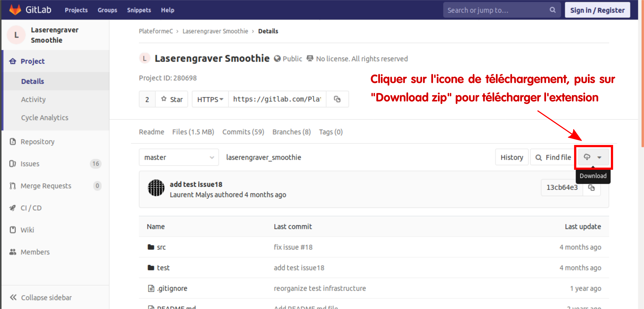This screenshot has width=644, height=309.
Task: Click the project avatar L in sidebar
Action: pos(16,35)
